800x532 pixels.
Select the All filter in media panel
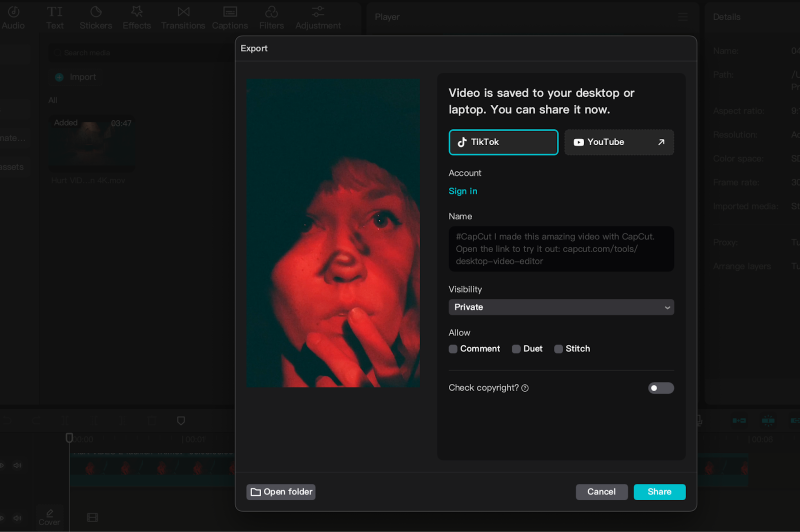click(53, 100)
